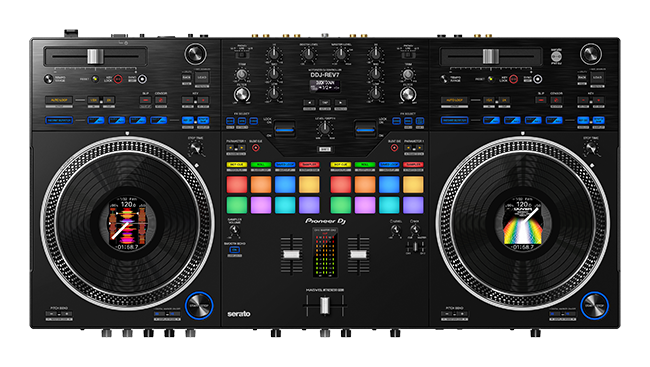Select right deck green ROLL pad mode
The height and width of the screenshot is (367, 650).
point(365,165)
